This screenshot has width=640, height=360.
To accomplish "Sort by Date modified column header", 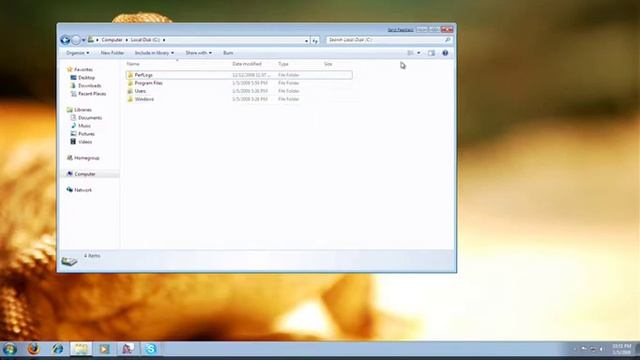I will 247,64.
